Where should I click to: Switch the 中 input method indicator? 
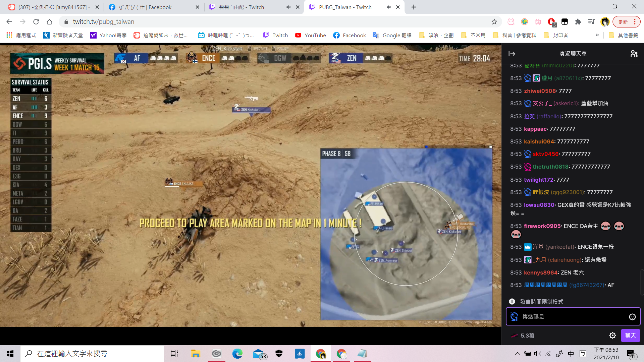571,354
